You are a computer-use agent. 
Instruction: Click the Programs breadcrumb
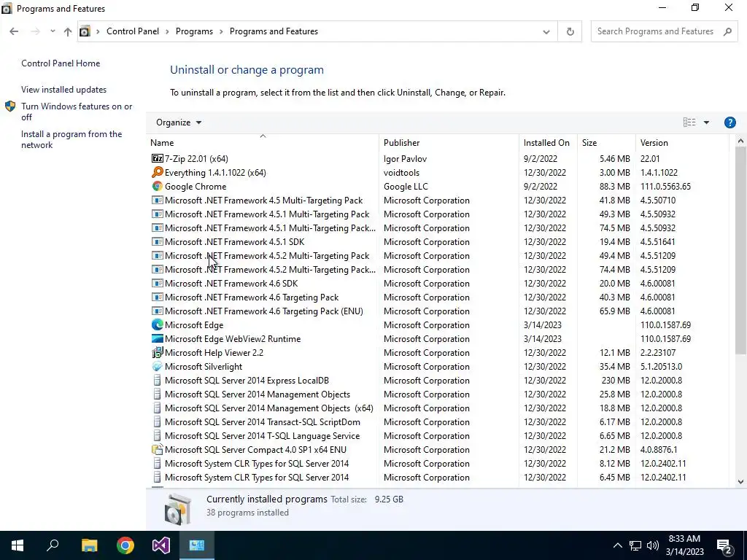[194, 31]
